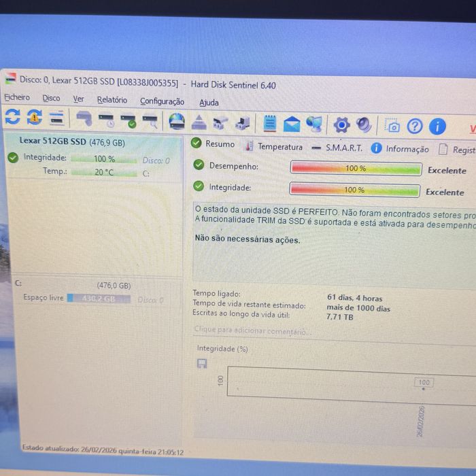The width and height of the screenshot is (476, 476).
Task: Click the green check icon in the left disk panel
Action: 13,158
